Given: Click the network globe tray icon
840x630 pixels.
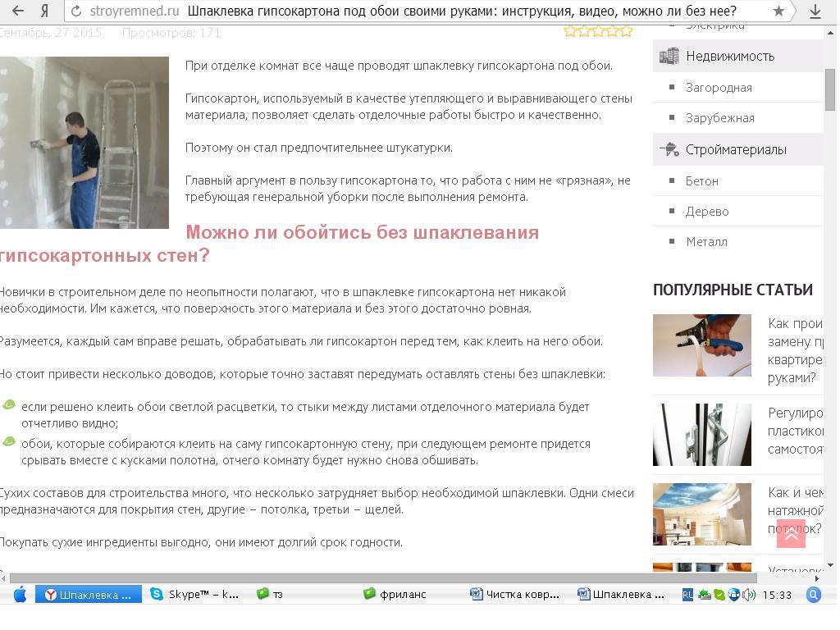Looking at the screenshot, I should (734, 595).
